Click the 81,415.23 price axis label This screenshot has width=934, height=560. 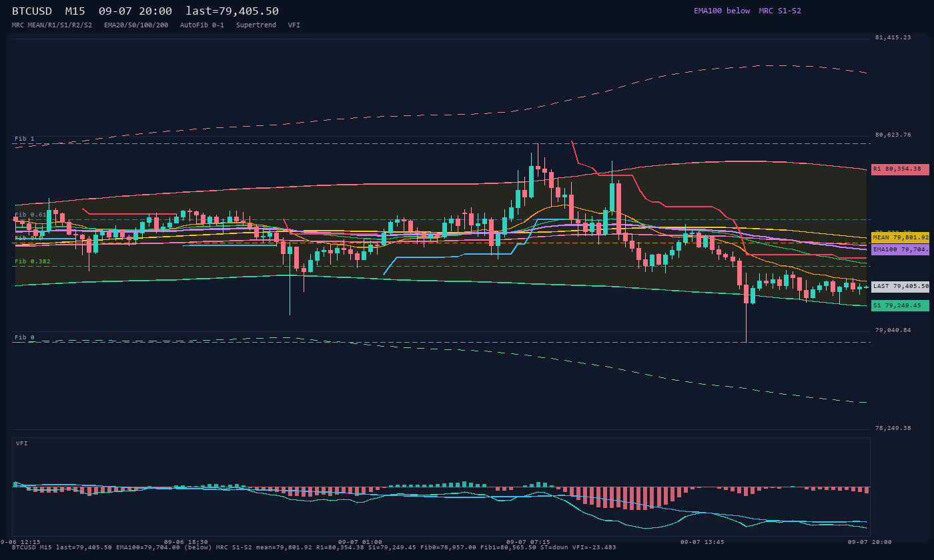(x=893, y=37)
